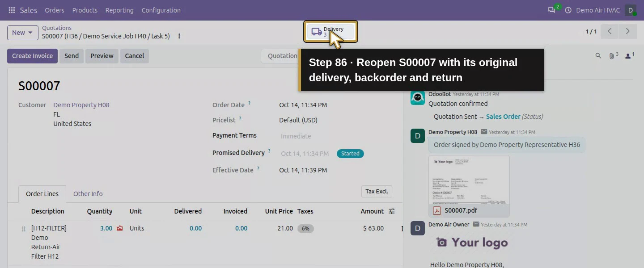Show help for Pricelist field

(x=240, y=119)
